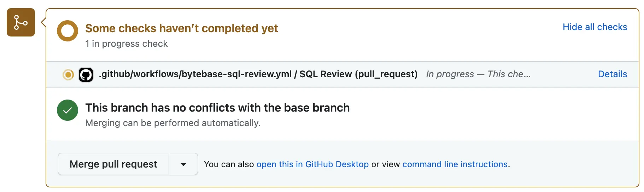Viewport: 644px width, 192px height.
Task: Open the merge method dropdown arrow
Action: point(183,164)
